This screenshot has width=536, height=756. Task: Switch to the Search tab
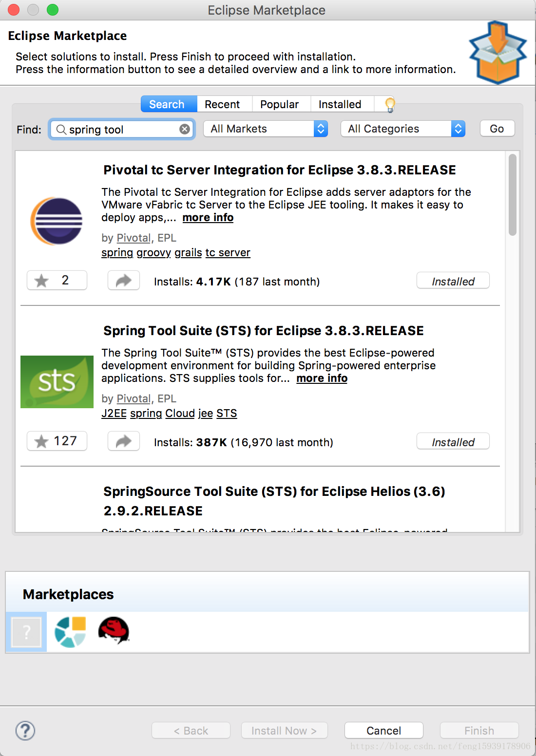[169, 104]
